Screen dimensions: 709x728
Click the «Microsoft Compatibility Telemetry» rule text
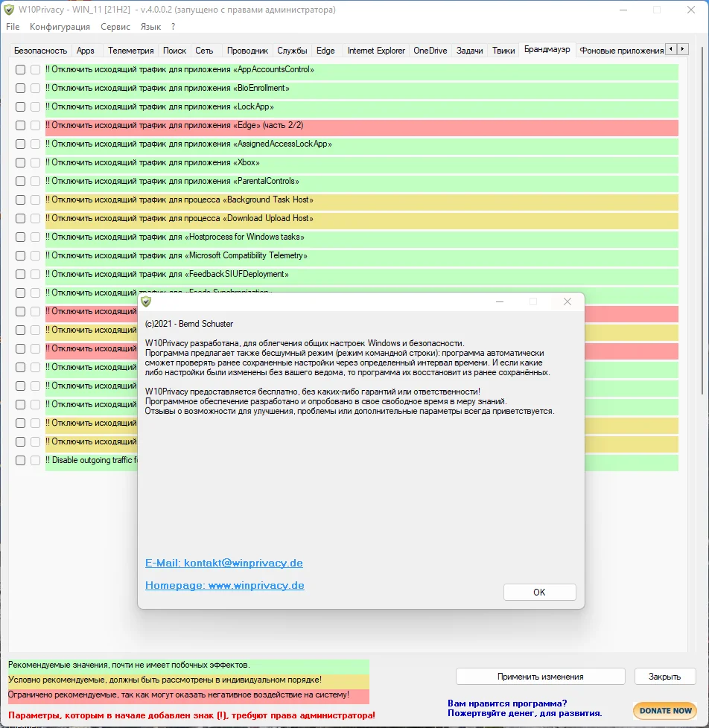(x=176, y=256)
